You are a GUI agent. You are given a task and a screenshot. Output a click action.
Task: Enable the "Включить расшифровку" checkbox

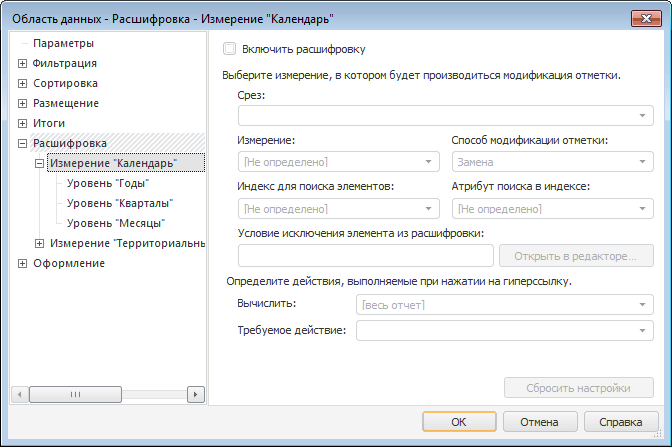click(230, 48)
